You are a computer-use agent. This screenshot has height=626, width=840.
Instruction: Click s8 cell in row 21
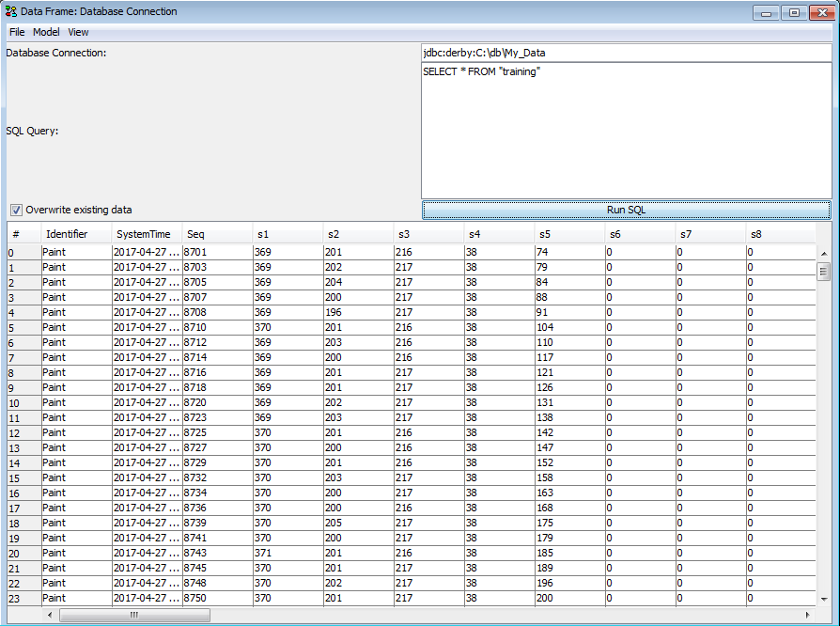781,568
